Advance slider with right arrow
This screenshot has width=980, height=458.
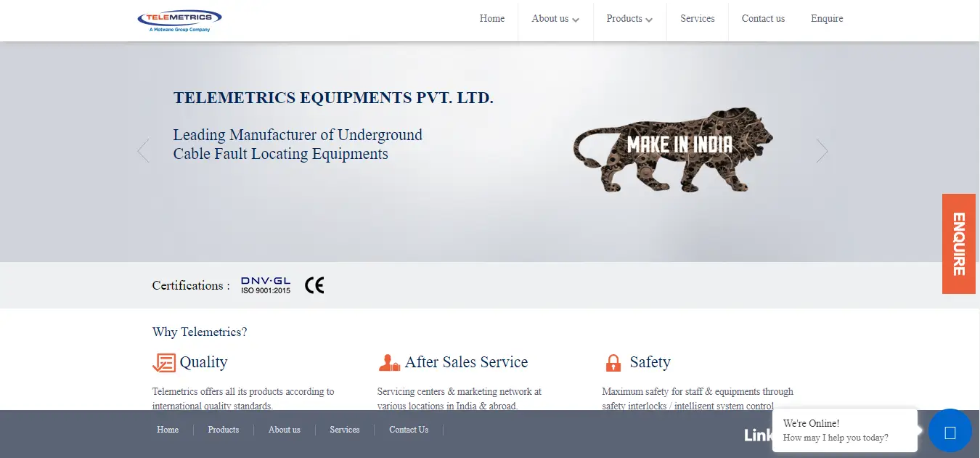822,151
